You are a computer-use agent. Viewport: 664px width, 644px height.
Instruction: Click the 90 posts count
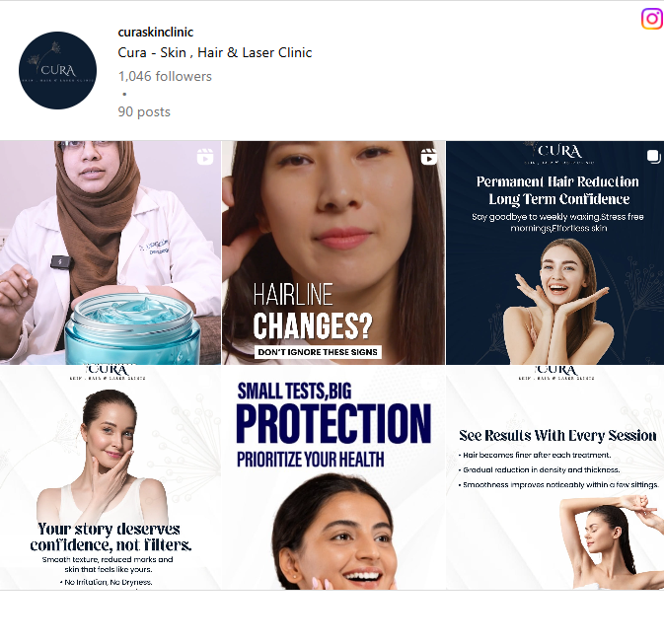point(144,111)
